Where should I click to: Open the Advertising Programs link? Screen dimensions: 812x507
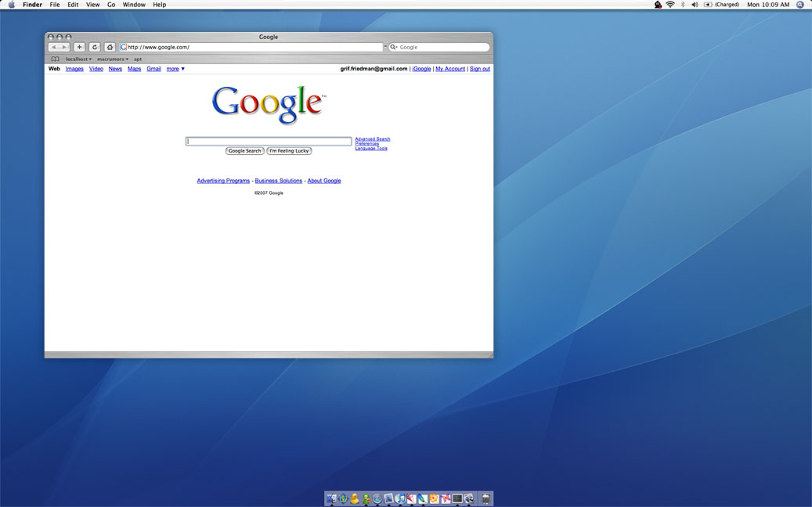(223, 181)
